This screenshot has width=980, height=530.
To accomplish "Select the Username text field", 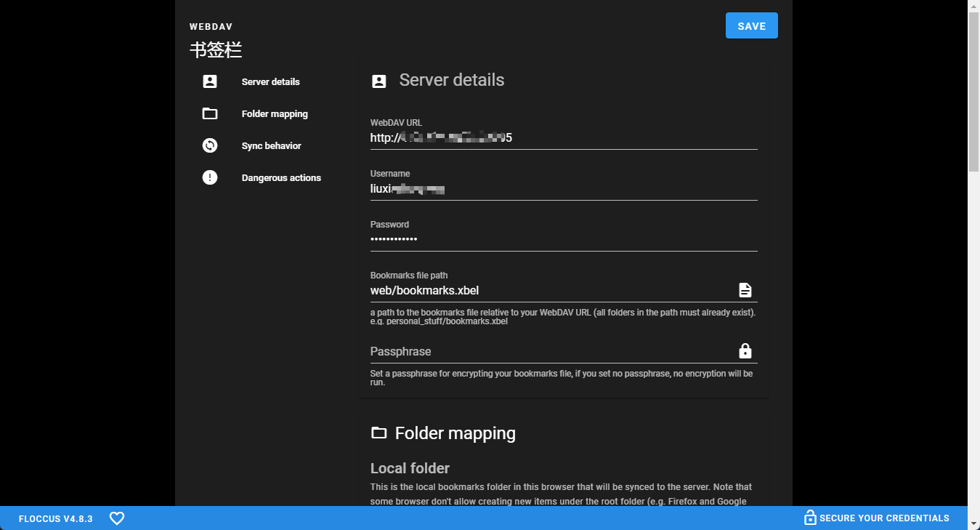I will point(563,189).
